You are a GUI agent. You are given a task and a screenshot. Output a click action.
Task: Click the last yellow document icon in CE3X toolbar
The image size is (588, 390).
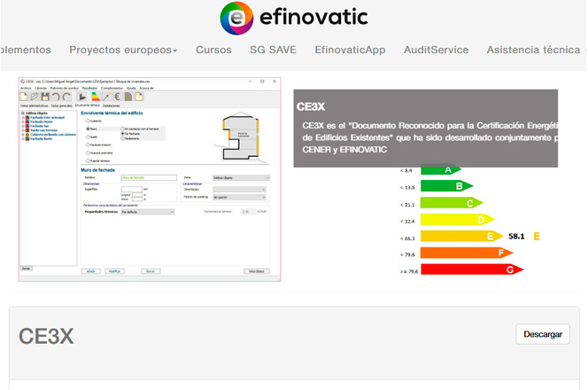[x=139, y=97]
